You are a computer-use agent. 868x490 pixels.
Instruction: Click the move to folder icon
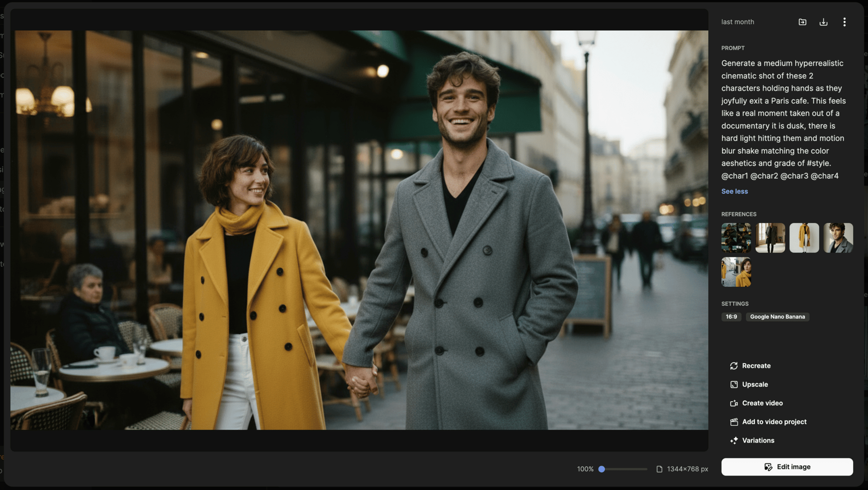tap(802, 22)
